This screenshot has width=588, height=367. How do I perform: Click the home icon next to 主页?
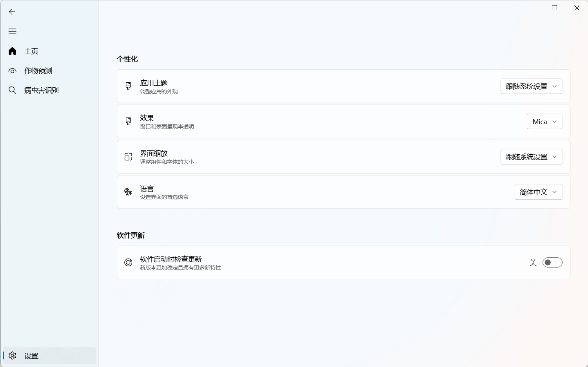click(x=12, y=51)
